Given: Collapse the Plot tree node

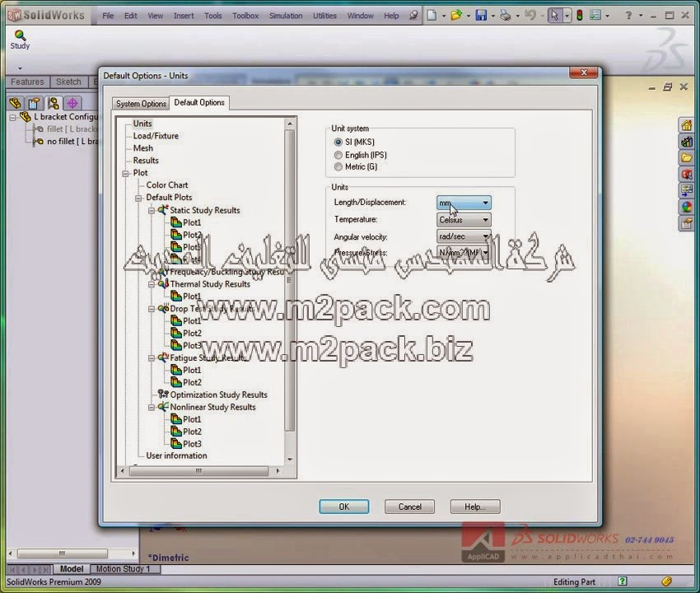Looking at the screenshot, I should (125, 173).
